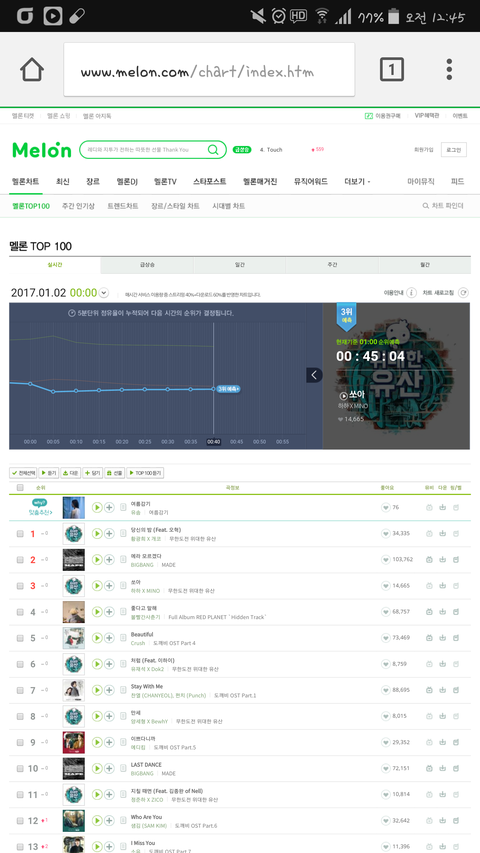Expand the 더보기 menu

357,182
